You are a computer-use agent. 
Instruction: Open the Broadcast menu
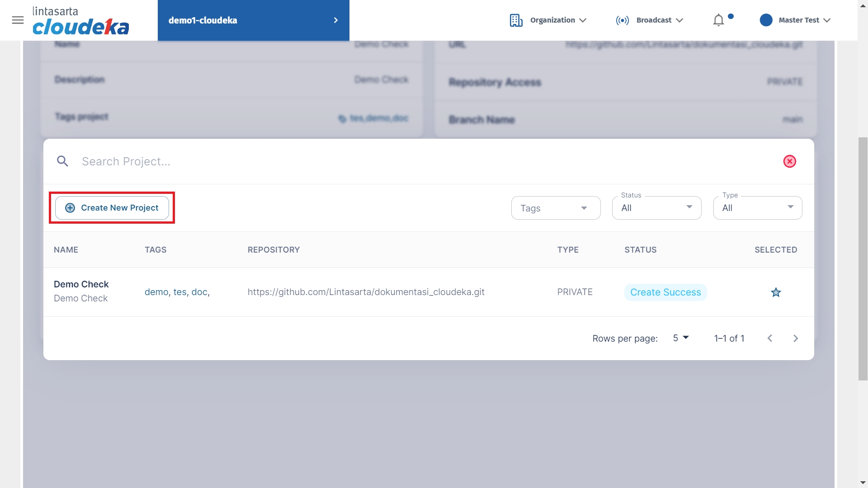point(659,20)
